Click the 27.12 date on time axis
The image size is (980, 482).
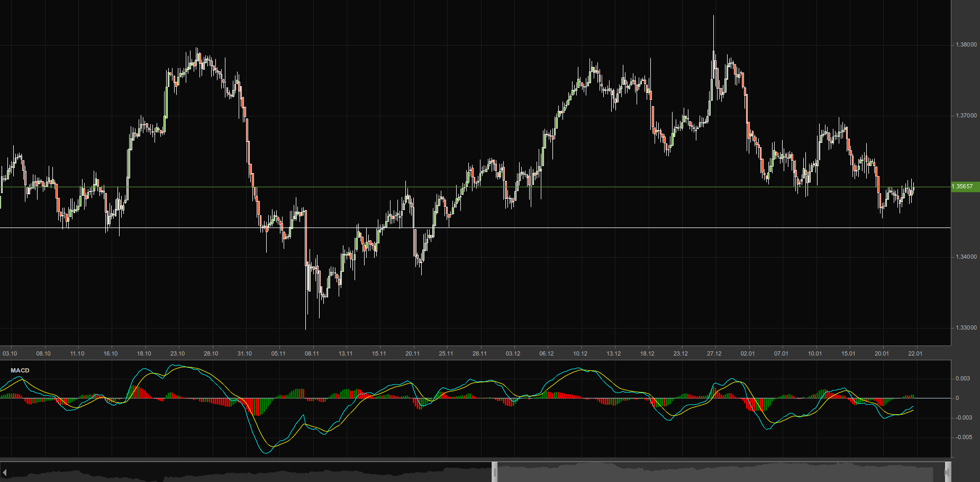pyautogui.click(x=714, y=353)
